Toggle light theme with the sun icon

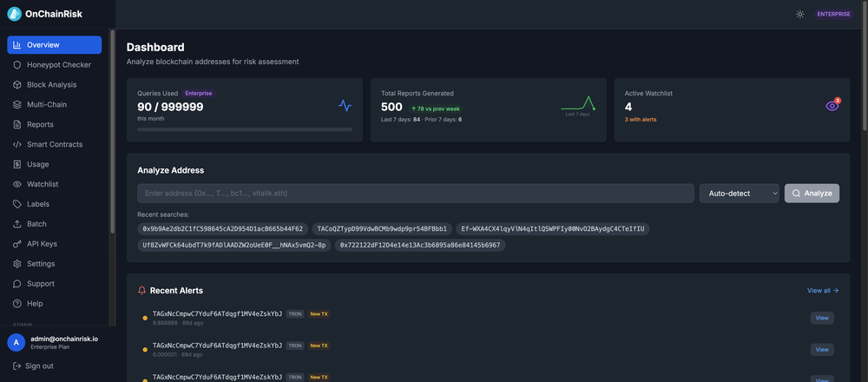click(x=800, y=15)
